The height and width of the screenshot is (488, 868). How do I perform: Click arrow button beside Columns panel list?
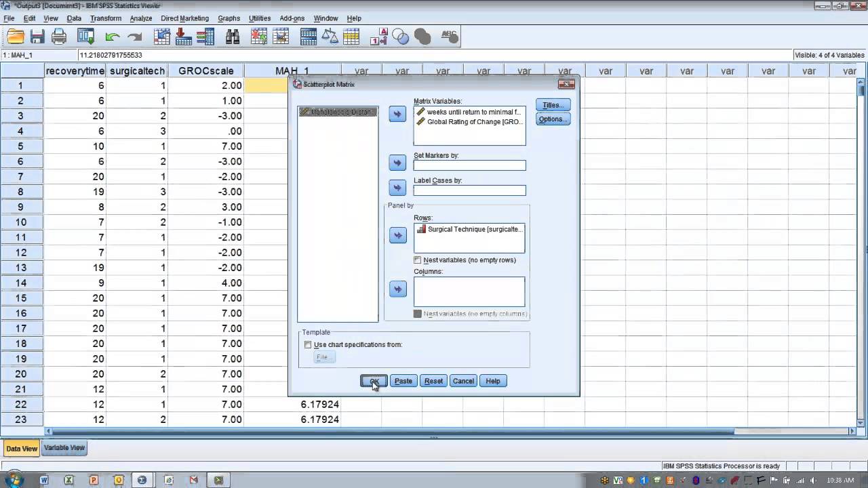(x=397, y=289)
